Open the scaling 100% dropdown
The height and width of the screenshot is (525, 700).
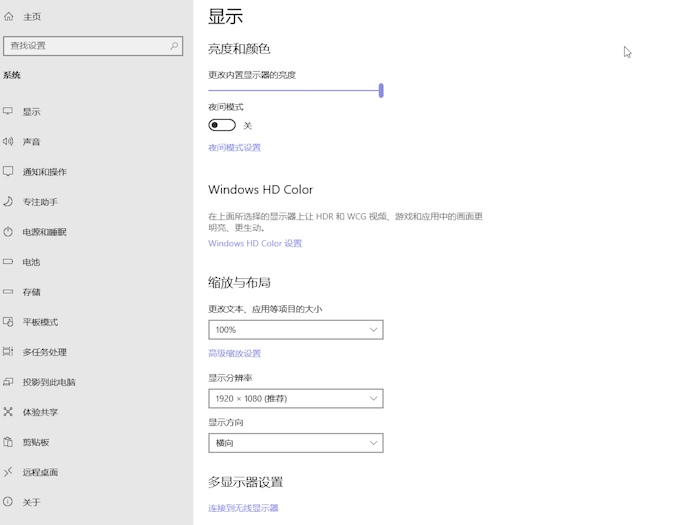click(296, 329)
